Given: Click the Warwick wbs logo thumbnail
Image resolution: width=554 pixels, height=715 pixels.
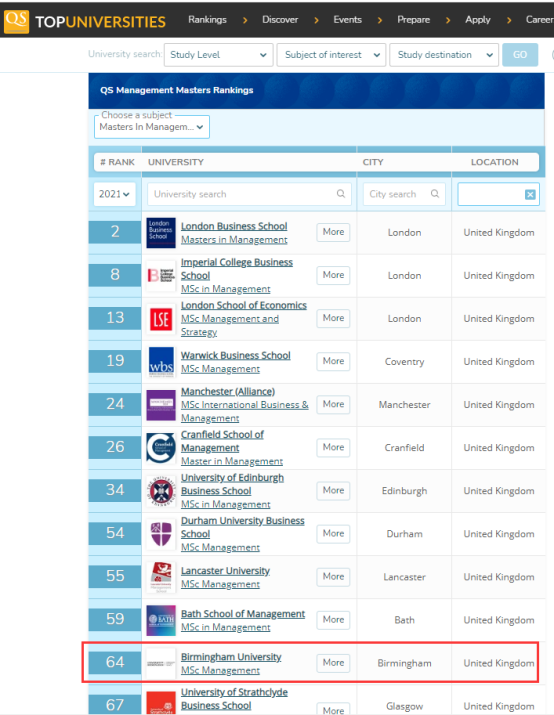Looking at the screenshot, I should click(x=161, y=362).
